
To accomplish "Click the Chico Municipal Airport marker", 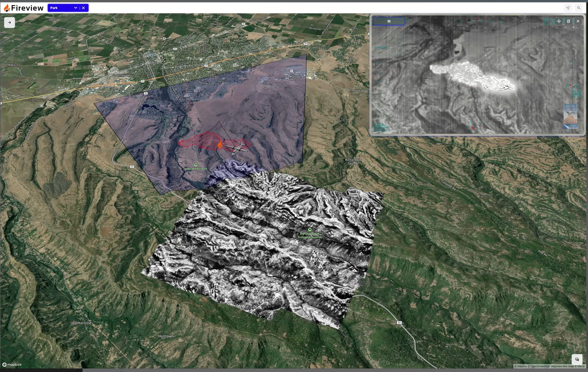I will pos(291,71).
